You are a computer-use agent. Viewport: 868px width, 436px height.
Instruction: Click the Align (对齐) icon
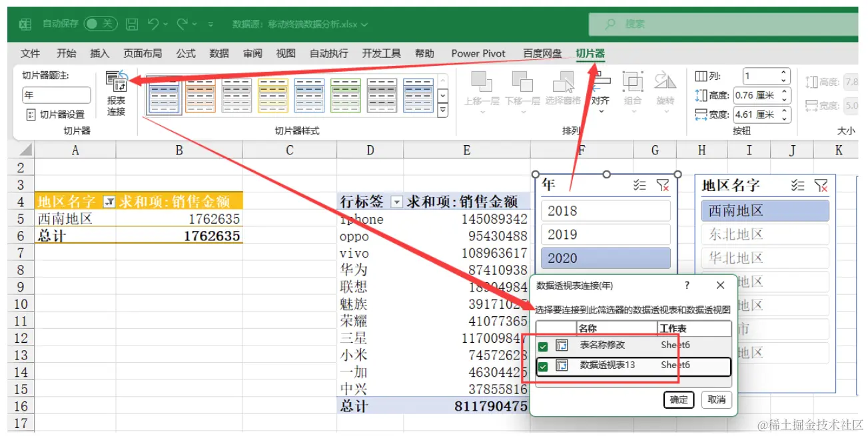click(x=600, y=82)
